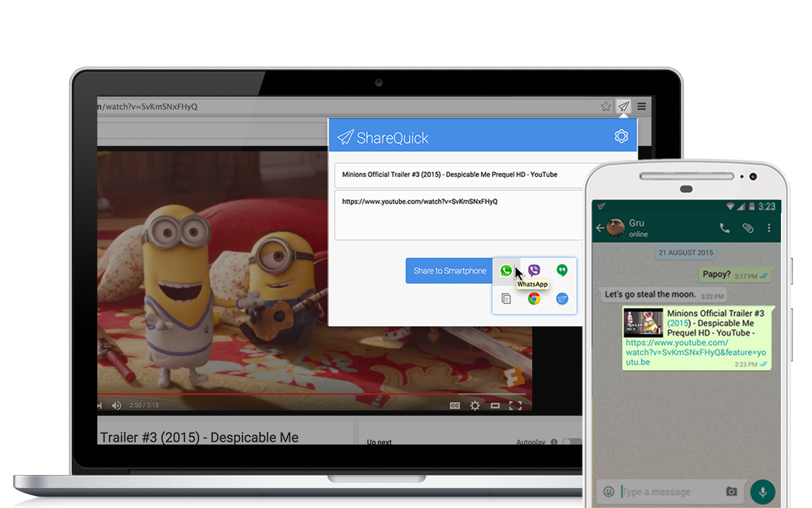Click the video title text below the player
The width and height of the screenshot is (812, 508).
(199, 438)
